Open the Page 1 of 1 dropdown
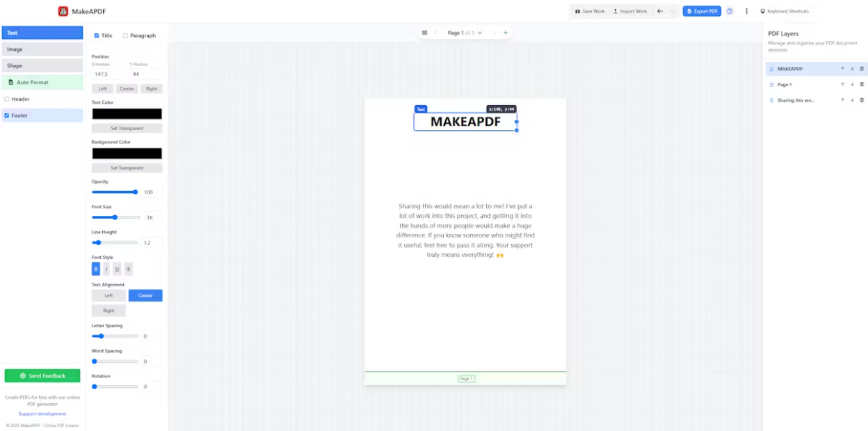 (465, 33)
